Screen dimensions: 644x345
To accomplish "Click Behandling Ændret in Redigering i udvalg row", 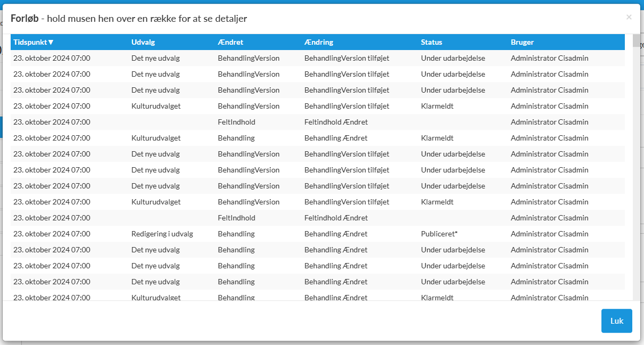I will click(336, 234).
